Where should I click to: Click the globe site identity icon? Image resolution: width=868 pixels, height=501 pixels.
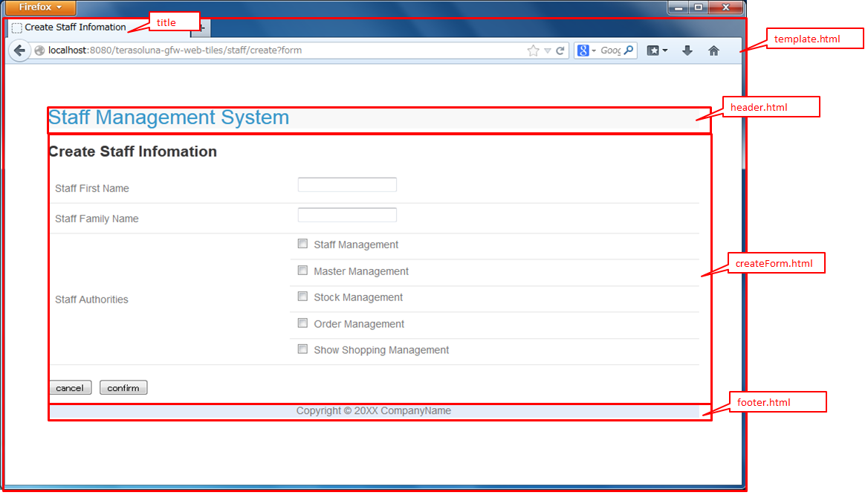(x=40, y=51)
